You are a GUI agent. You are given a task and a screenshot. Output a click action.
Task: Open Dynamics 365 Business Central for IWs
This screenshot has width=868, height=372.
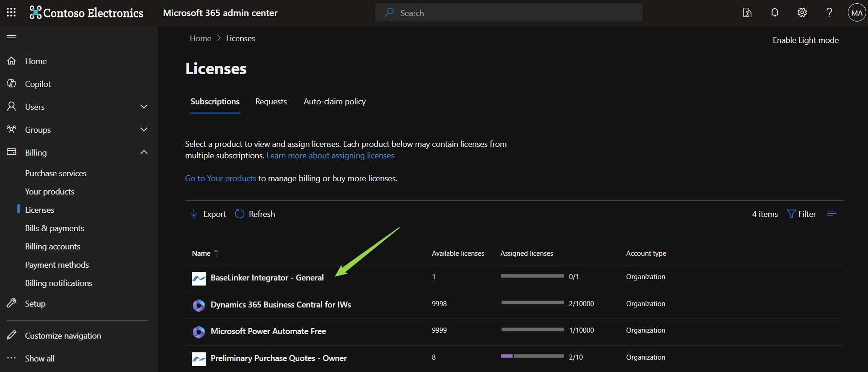(x=281, y=305)
